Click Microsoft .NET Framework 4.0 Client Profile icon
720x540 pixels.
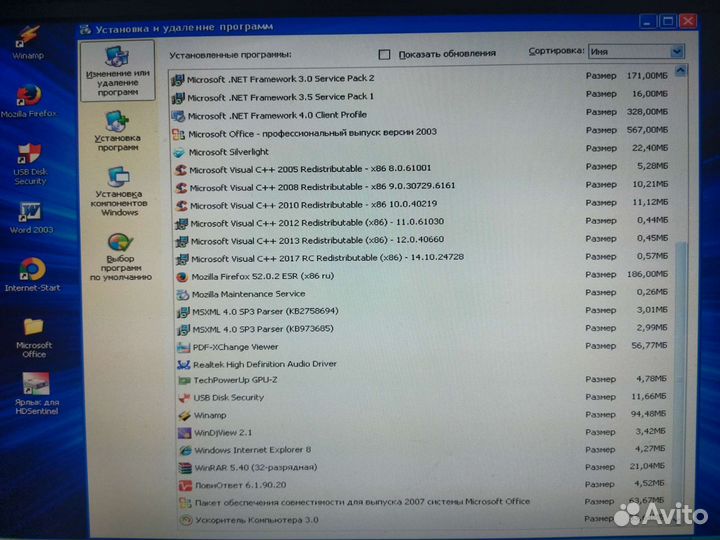pyautogui.click(x=178, y=116)
